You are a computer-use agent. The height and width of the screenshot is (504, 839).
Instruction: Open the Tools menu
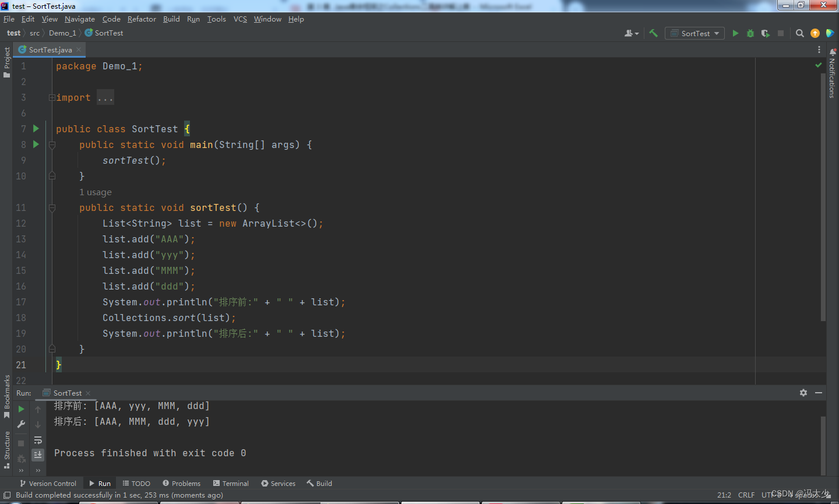click(216, 19)
